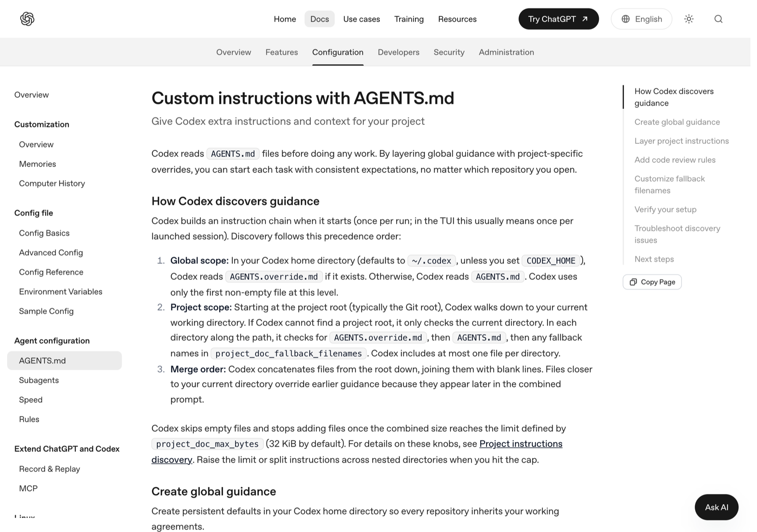Go to Home in top navigation
The width and height of the screenshot is (757, 532).
coord(285,19)
